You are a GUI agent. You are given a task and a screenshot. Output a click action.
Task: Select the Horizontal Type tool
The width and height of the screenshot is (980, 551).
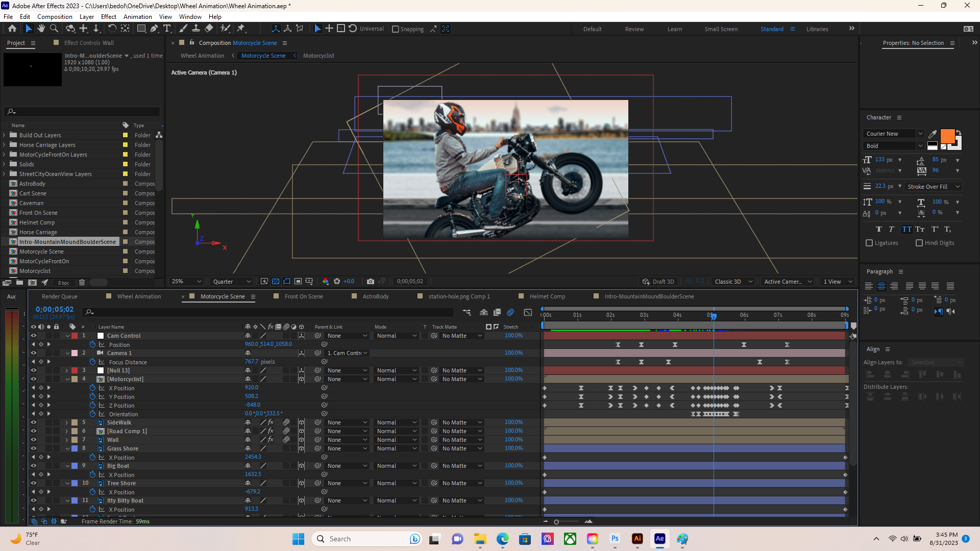pos(167,29)
